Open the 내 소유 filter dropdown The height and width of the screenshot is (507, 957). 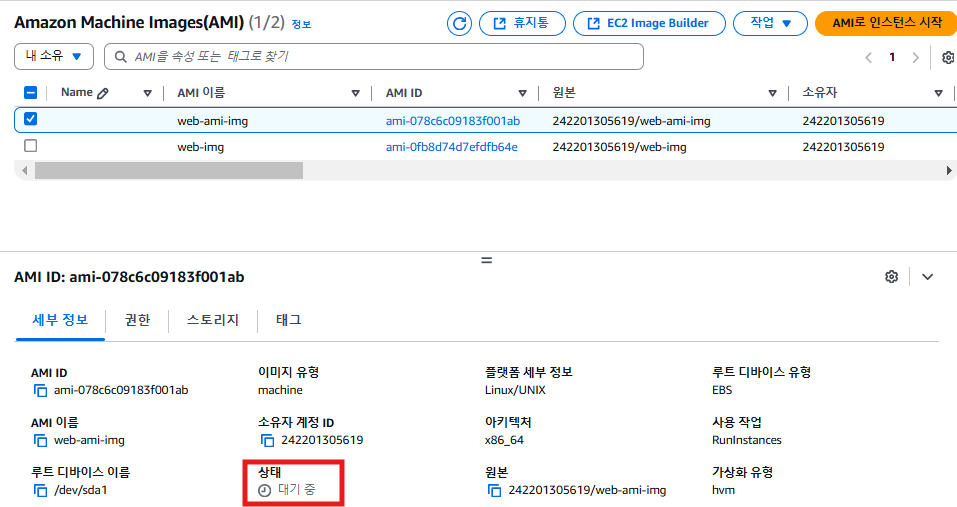(x=54, y=57)
